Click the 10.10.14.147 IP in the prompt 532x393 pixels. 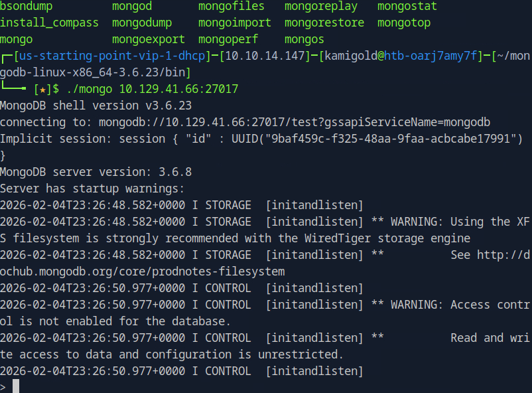click(x=261, y=56)
